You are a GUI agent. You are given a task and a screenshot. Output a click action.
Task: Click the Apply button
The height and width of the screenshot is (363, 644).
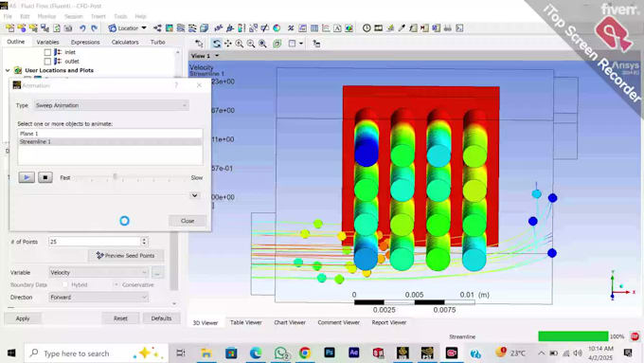click(x=23, y=318)
